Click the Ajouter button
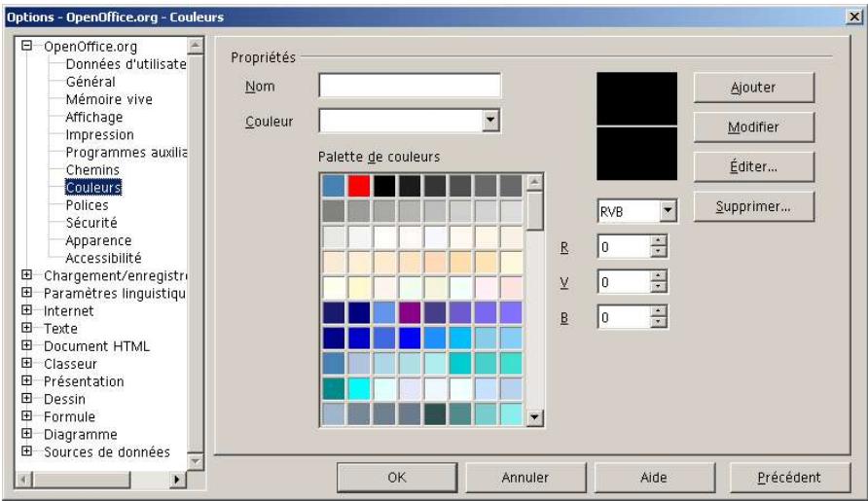This screenshot has width=868, height=501. point(754,88)
